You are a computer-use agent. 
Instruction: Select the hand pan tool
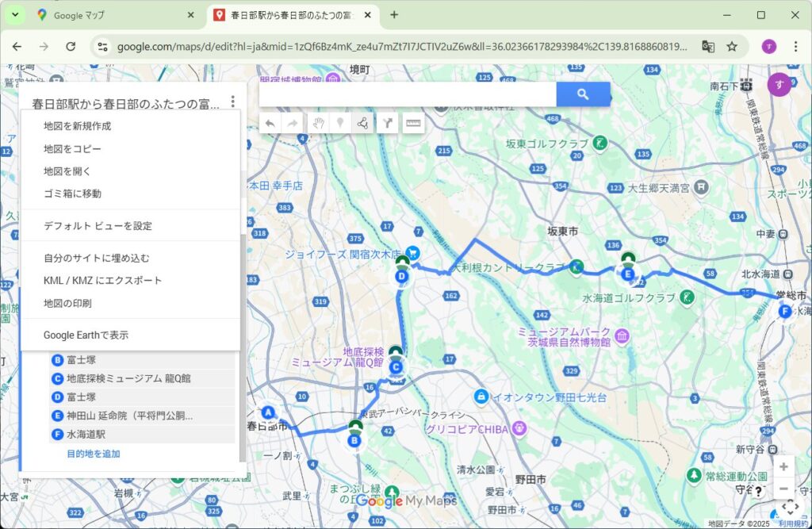[318, 123]
